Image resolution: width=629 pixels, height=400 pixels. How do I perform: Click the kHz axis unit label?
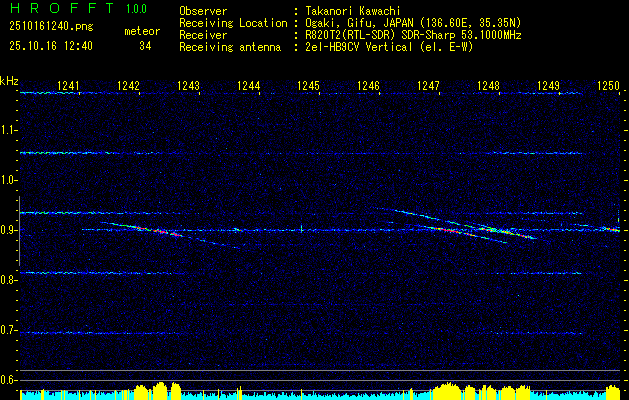[9, 81]
